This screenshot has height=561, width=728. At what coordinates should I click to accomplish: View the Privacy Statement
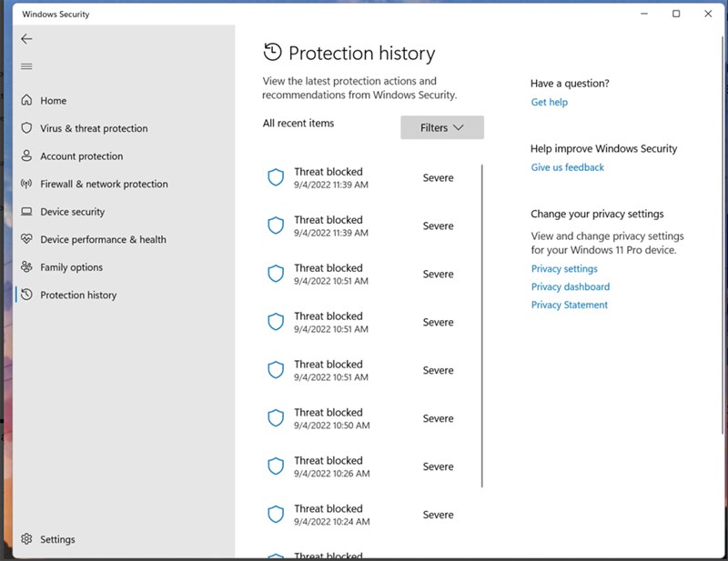coord(568,305)
